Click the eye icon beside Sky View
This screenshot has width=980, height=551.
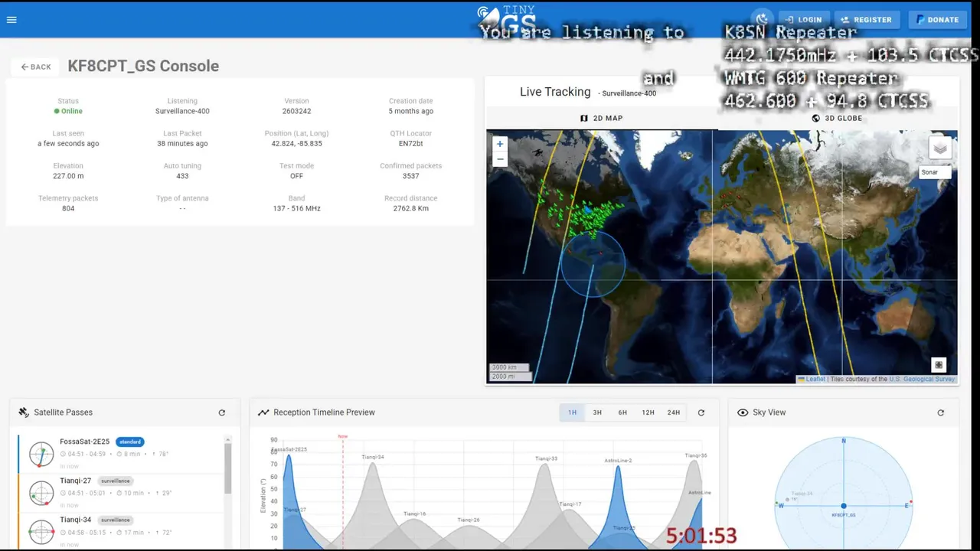742,412
